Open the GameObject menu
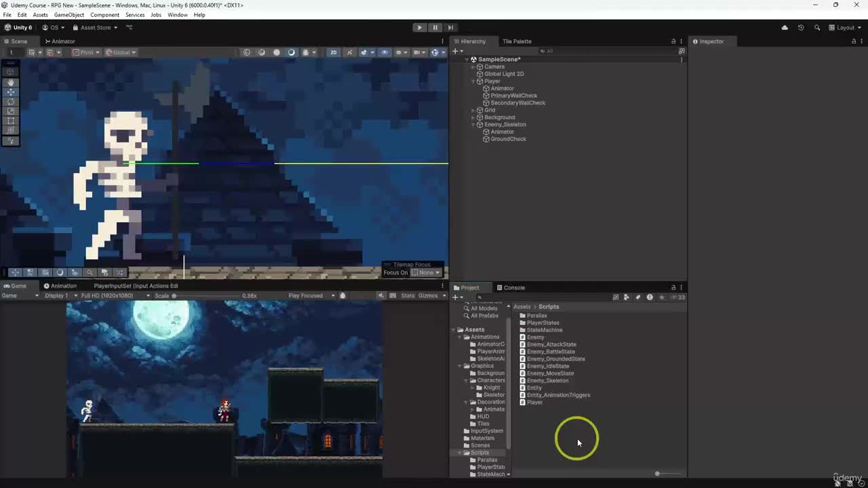The height and width of the screenshot is (488, 868). click(69, 15)
